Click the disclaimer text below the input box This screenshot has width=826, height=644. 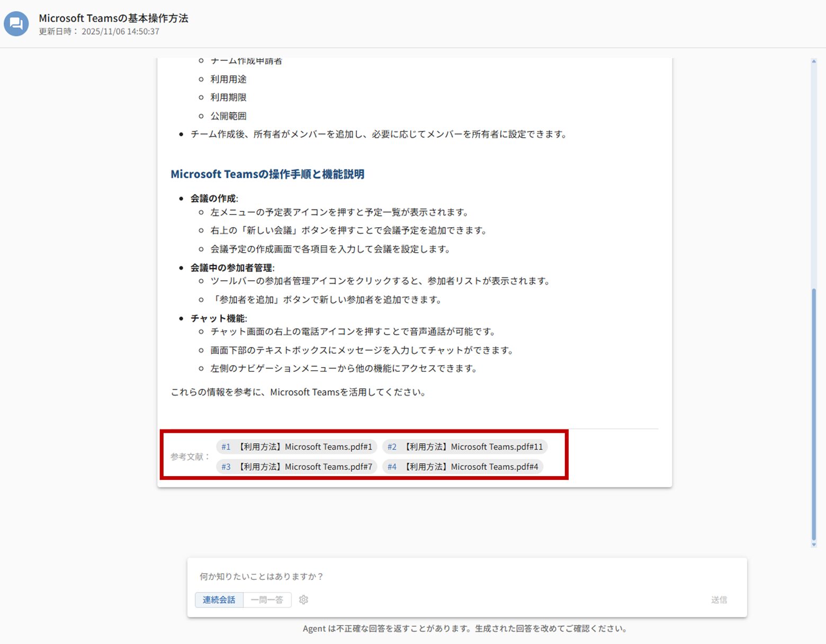point(464,628)
